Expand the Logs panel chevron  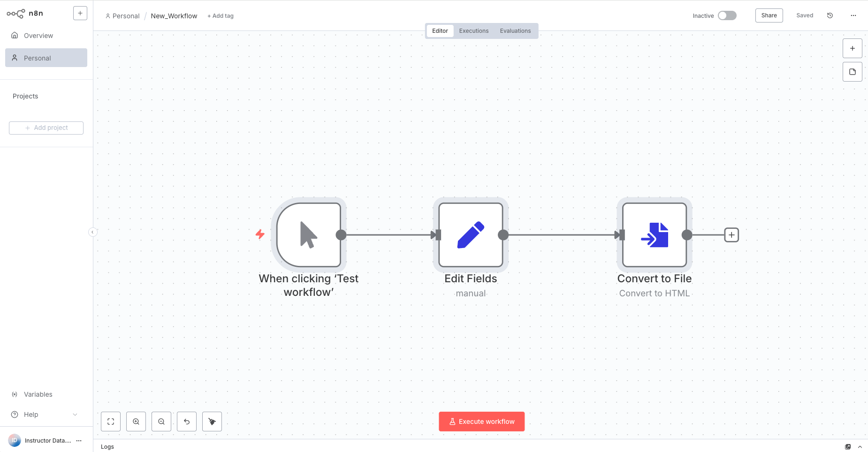(860, 447)
